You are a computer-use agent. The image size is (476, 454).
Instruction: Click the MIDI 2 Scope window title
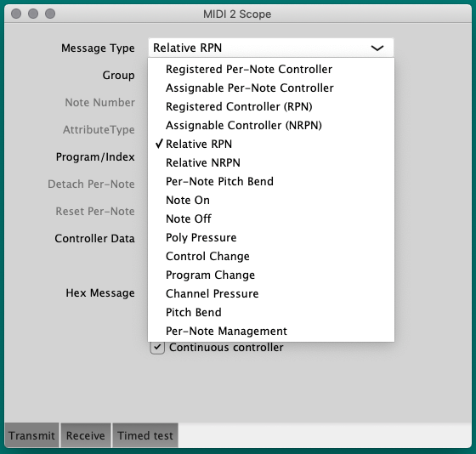[x=237, y=14]
